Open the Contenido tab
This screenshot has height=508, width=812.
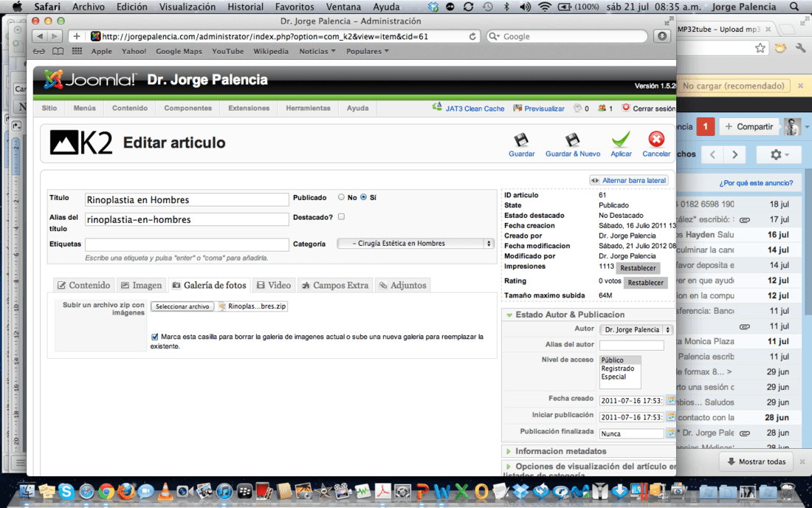(83, 285)
